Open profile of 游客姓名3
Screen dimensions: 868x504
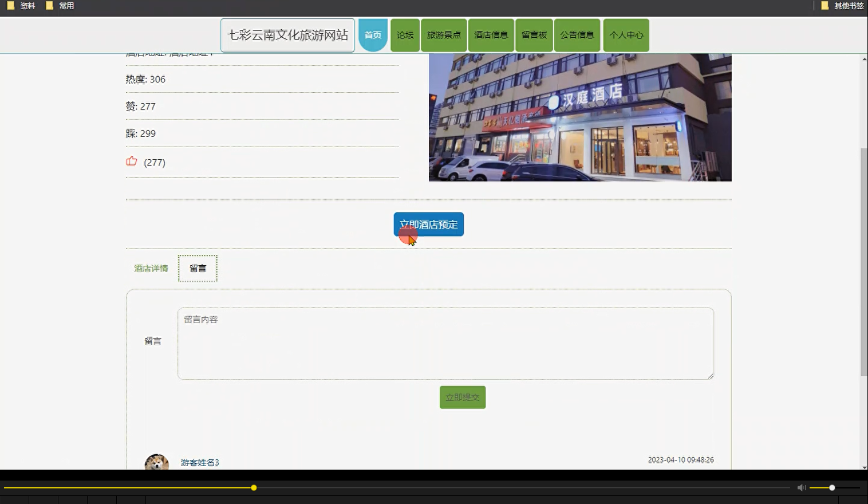click(200, 462)
